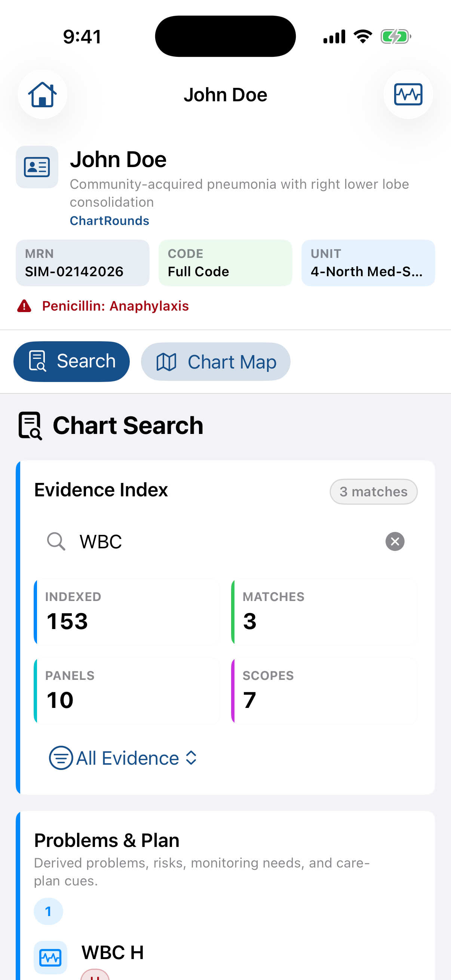Screen dimensions: 451x980
Task: Tap the pneumonia diagnosis description text
Action: pos(239,193)
